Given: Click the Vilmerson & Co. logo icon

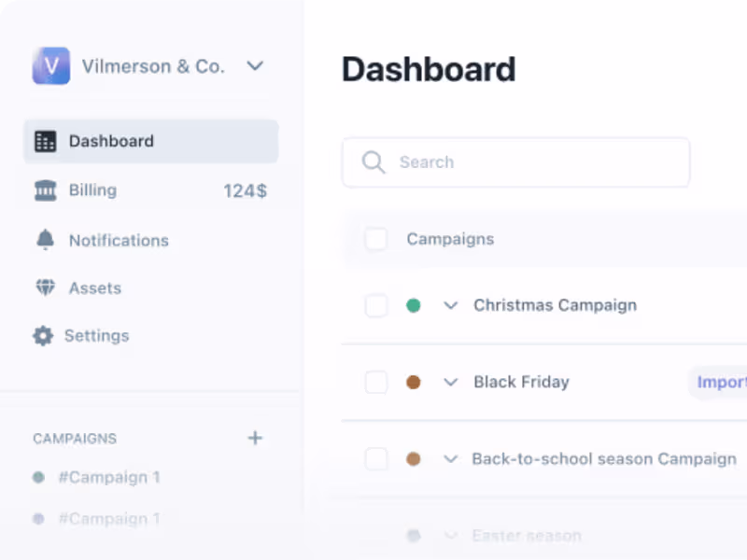Looking at the screenshot, I should pyautogui.click(x=51, y=66).
